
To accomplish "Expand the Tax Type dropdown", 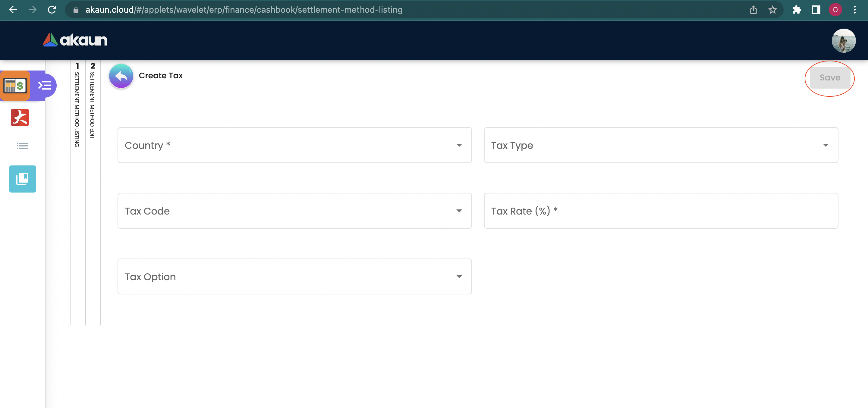I will (661, 145).
